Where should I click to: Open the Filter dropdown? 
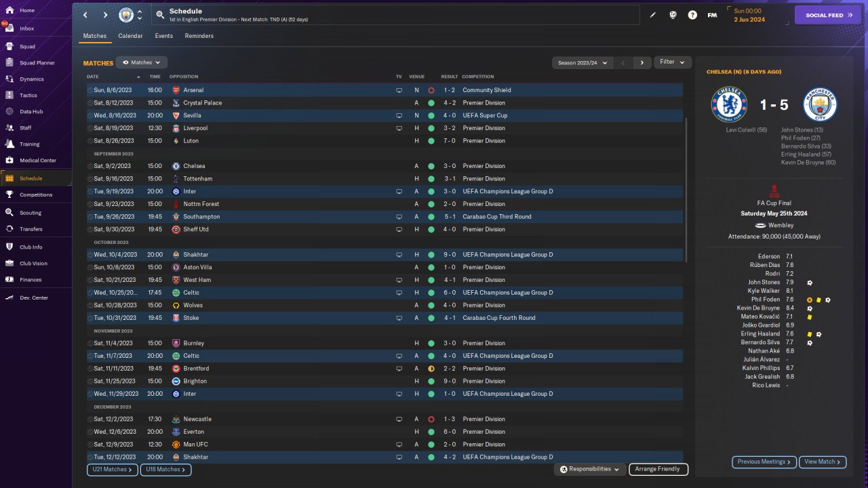tap(672, 62)
